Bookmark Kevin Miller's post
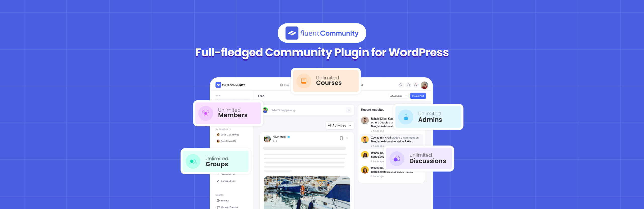Image resolution: width=644 pixels, height=209 pixels. [341, 138]
